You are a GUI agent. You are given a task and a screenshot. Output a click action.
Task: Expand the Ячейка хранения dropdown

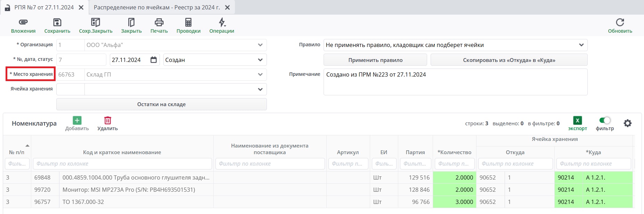[260, 89]
